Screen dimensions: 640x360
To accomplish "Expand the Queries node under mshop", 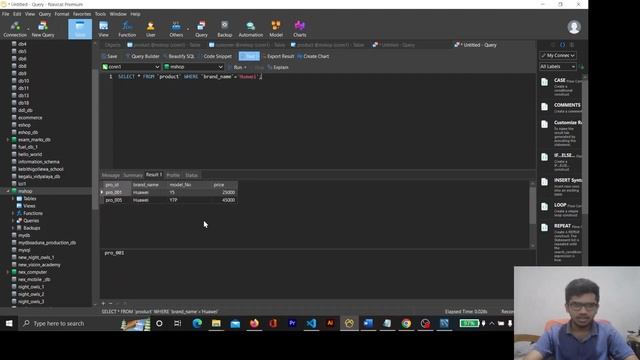I will pos(13,220).
